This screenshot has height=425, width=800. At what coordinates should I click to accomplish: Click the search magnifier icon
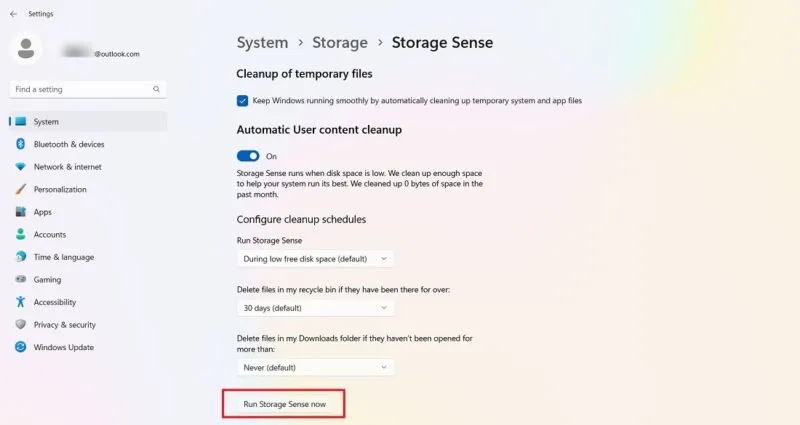[x=157, y=89]
